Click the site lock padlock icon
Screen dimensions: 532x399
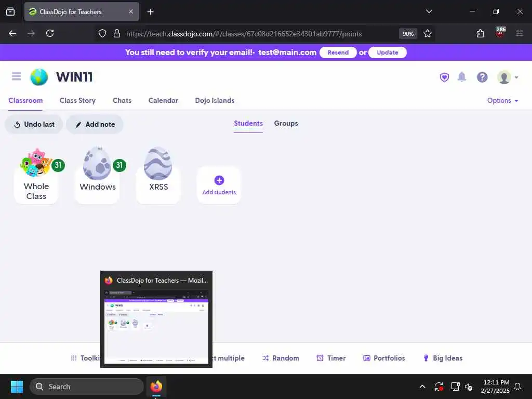tap(117, 33)
